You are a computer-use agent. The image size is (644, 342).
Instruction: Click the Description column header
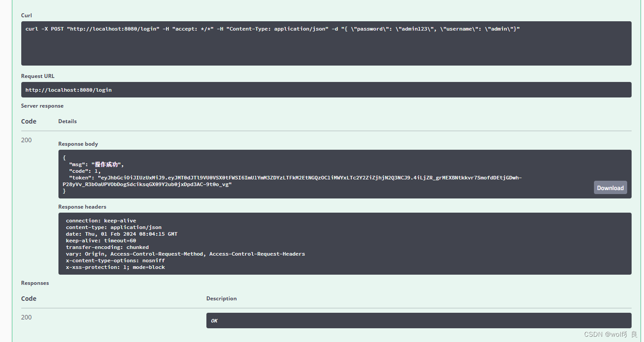(x=221, y=299)
